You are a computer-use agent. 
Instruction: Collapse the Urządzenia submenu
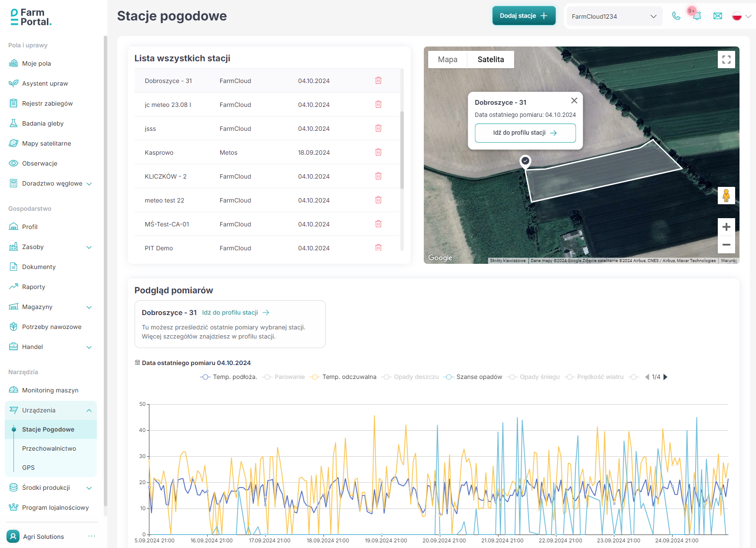[x=89, y=411]
